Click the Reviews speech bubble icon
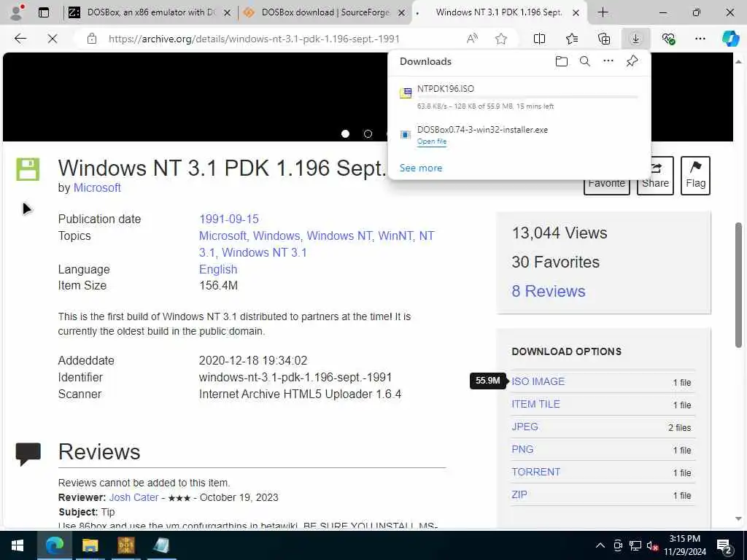Viewport: 747px width, 560px height. [x=28, y=454]
